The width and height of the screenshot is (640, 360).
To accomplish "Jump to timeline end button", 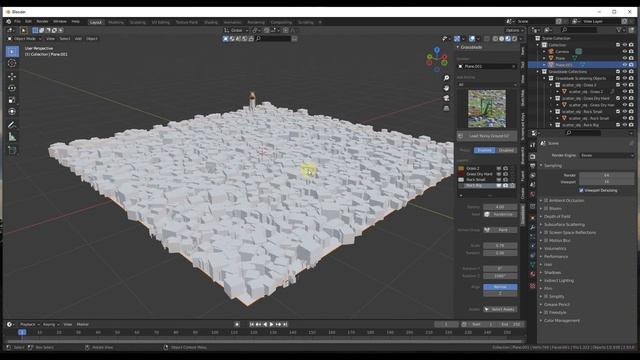I will pyautogui.click(x=285, y=324).
